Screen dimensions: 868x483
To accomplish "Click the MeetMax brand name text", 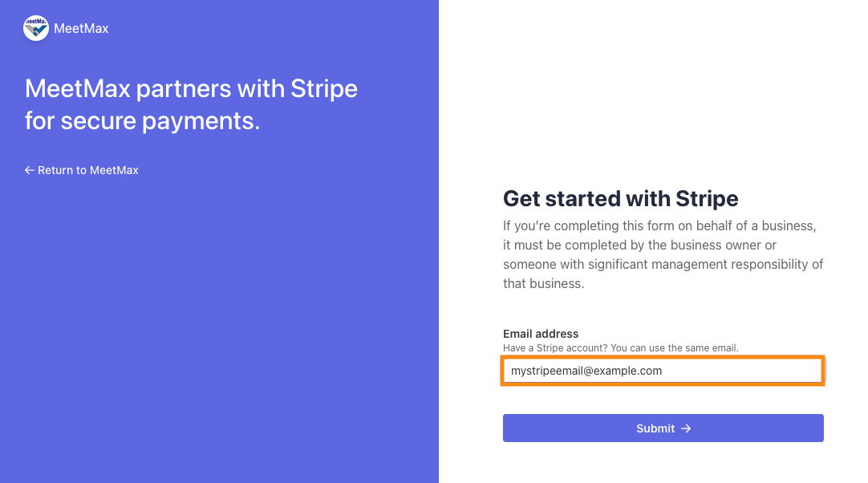I will coord(81,29).
